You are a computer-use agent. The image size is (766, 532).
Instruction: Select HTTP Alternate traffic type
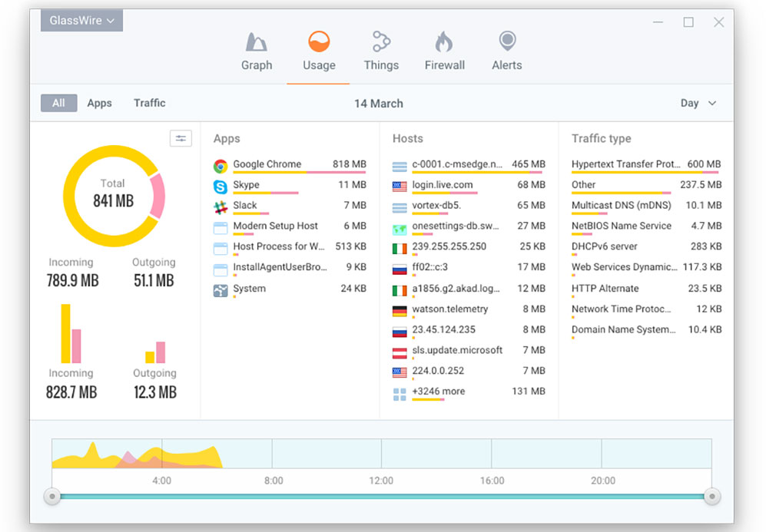[646, 289]
